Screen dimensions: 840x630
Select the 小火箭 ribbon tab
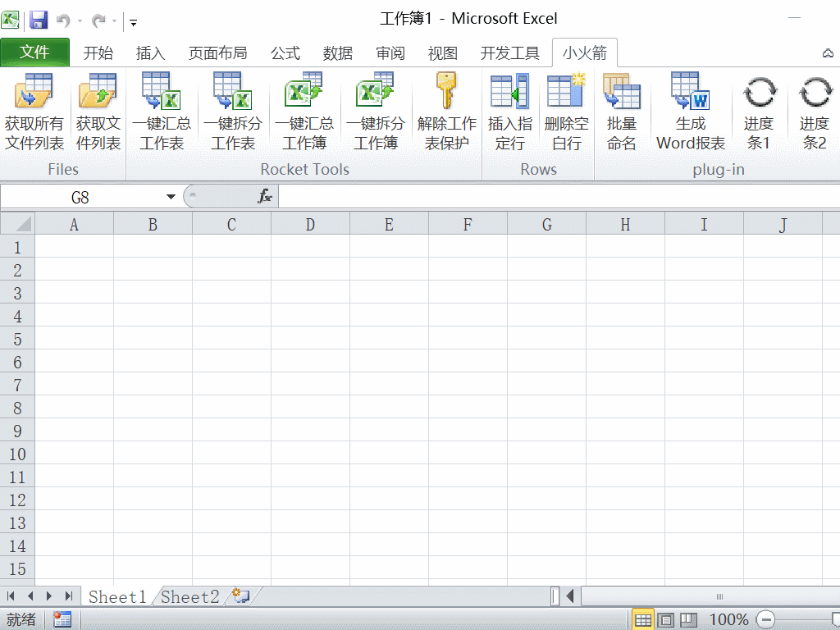pyautogui.click(x=584, y=52)
